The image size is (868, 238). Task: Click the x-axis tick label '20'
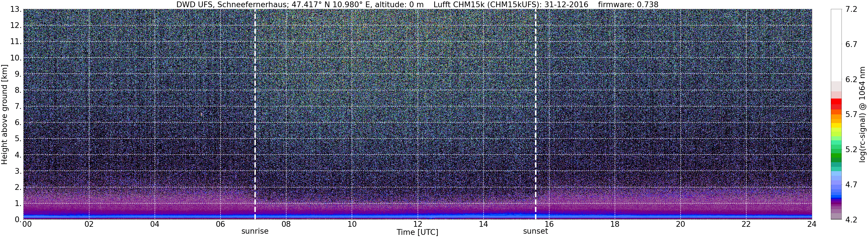[x=680, y=224]
